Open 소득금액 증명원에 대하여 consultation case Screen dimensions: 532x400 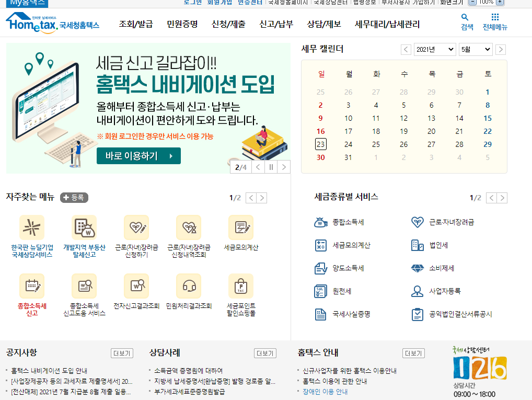point(188,371)
